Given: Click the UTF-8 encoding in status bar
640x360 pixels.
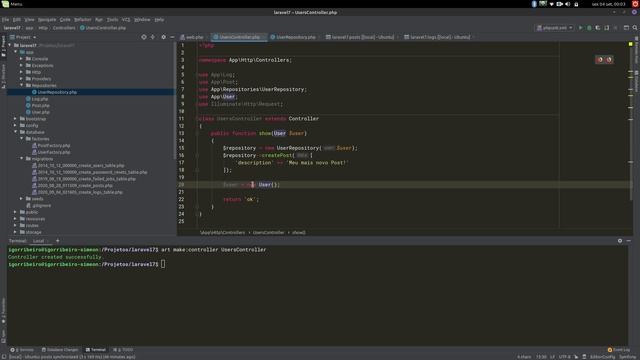Looking at the screenshot, I should pyautogui.click(x=564, y=357).
